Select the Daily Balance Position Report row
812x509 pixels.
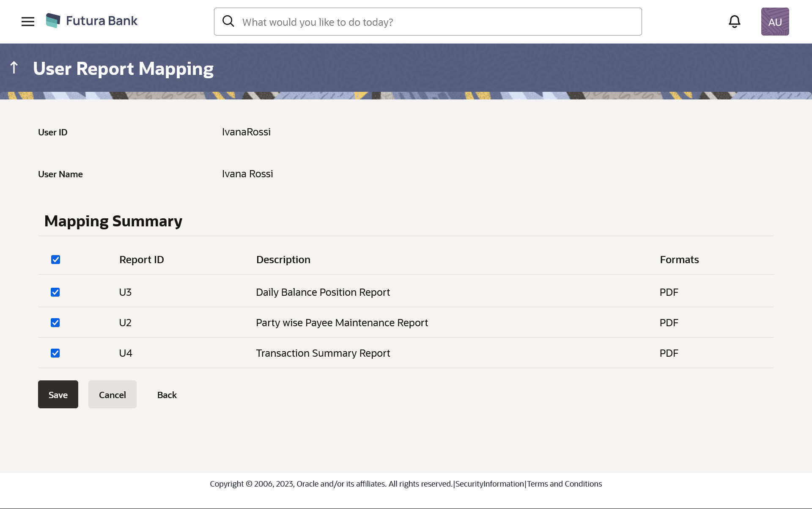[323, 292]
